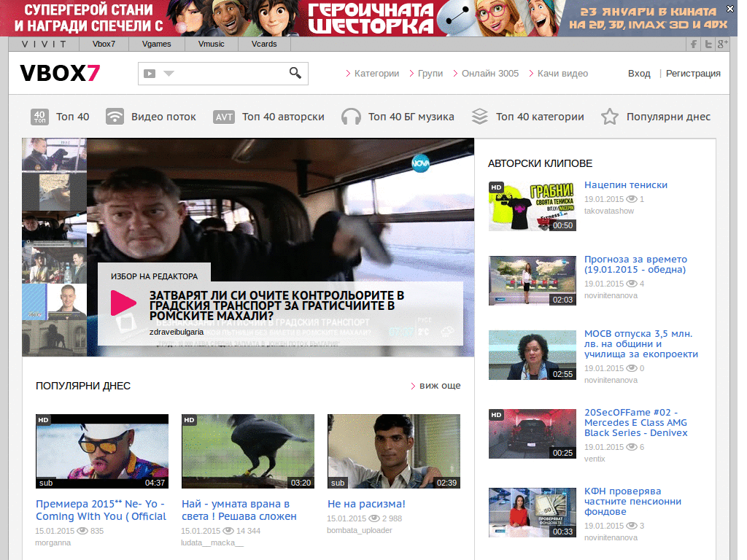Open Прогноза за времето title link
The height and width of the screenshot is (560, 747).
click(x=636, y=264)
